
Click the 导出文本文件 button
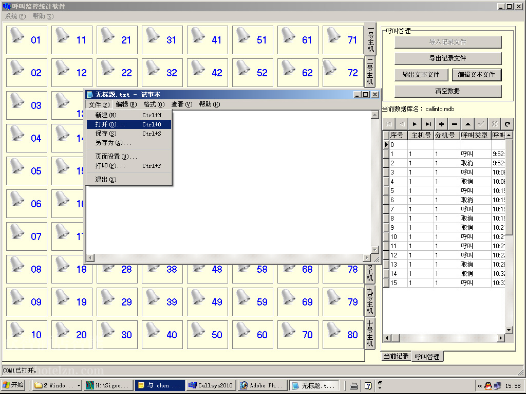[x=421, y=74]
